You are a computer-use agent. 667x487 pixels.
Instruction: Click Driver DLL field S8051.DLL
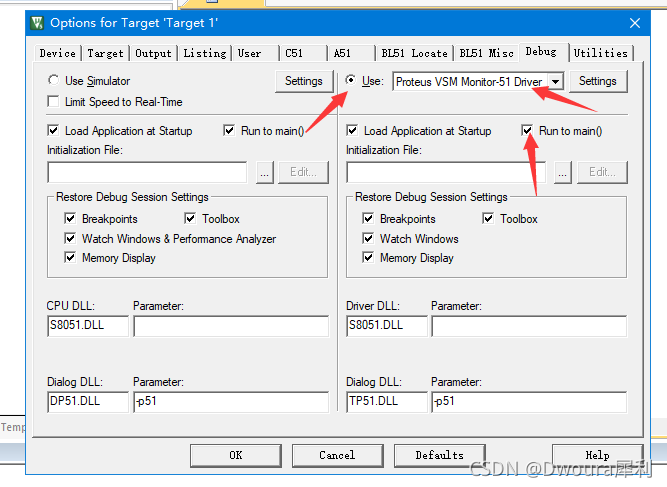pos(387,326)
